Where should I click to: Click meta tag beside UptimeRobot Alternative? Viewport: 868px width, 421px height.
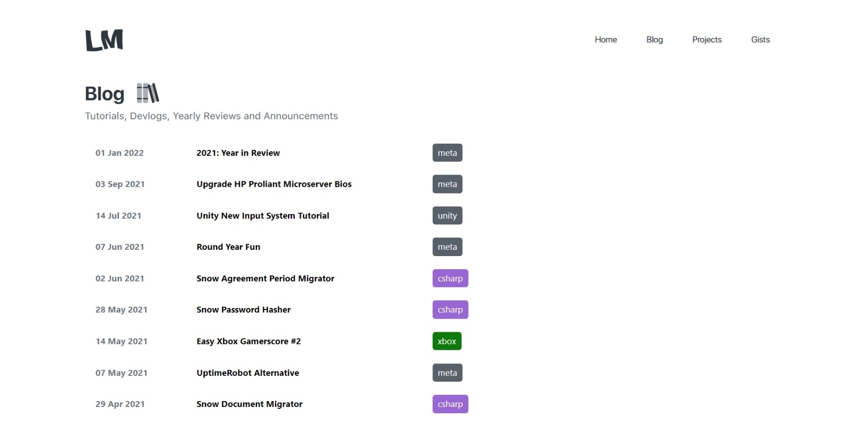point(447,373)
